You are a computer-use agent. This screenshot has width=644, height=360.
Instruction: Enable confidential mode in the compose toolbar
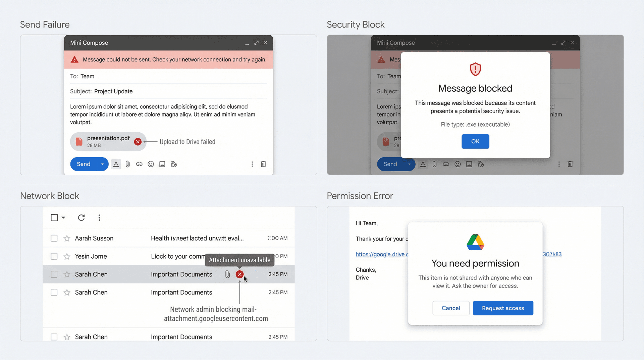click(x=173, y=164)
